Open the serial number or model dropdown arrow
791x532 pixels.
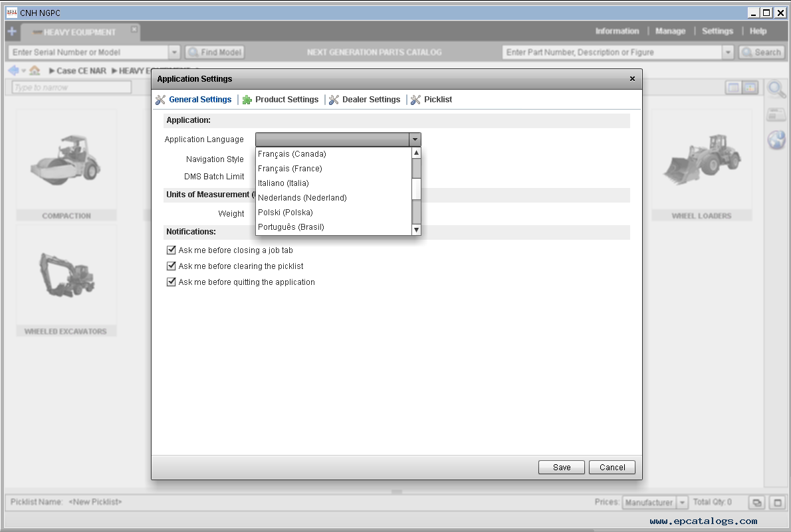174,52
